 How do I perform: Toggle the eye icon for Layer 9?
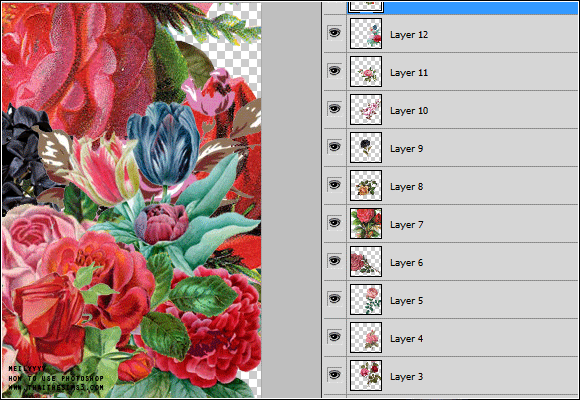tap(334, 147)
